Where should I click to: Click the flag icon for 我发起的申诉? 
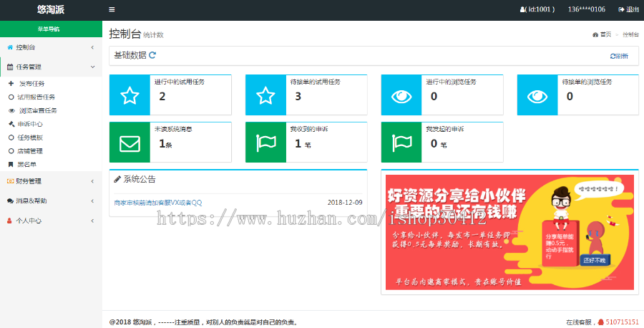pos(401,143)
